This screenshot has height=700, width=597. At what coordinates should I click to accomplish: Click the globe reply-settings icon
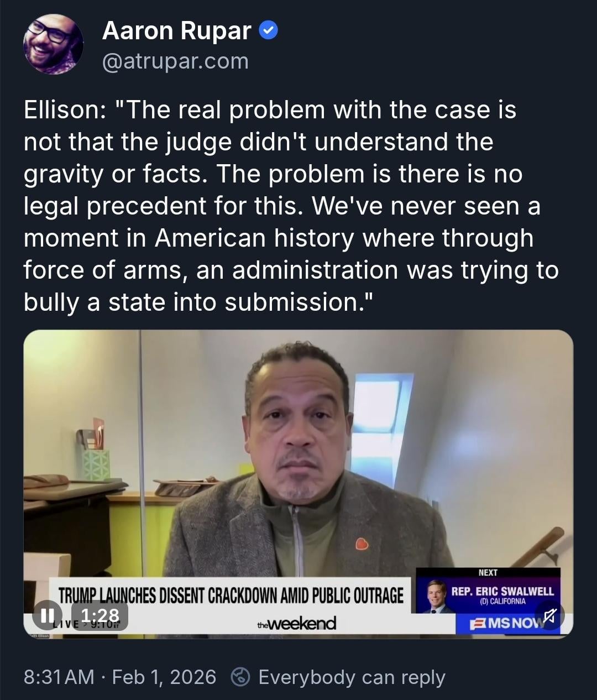pos(240,677)
